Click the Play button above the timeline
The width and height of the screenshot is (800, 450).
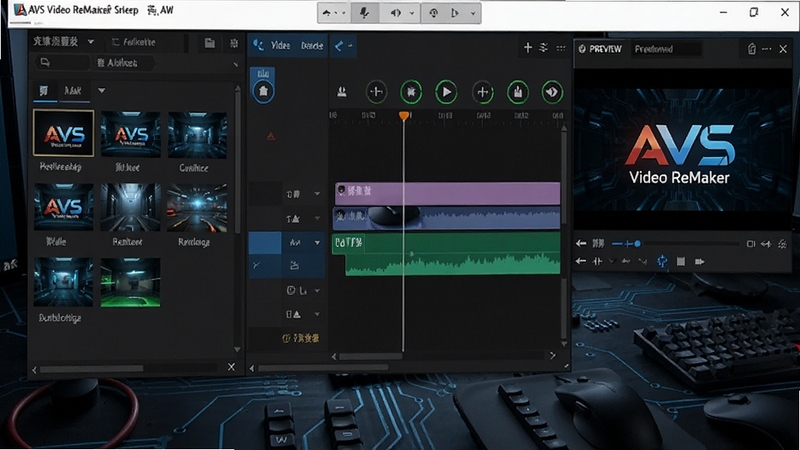click(446, 92)
